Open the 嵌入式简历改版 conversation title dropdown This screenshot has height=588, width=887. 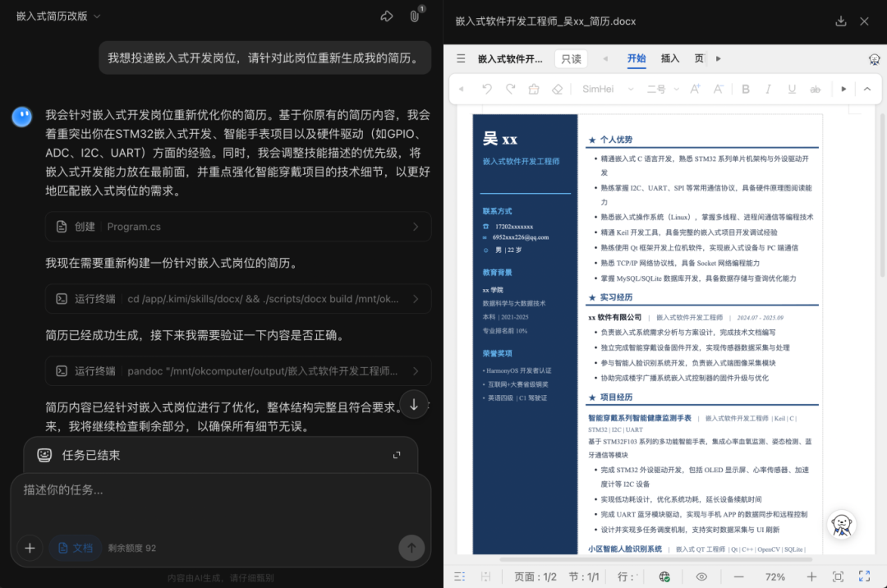pyautogui.click(x=58, y=16)
